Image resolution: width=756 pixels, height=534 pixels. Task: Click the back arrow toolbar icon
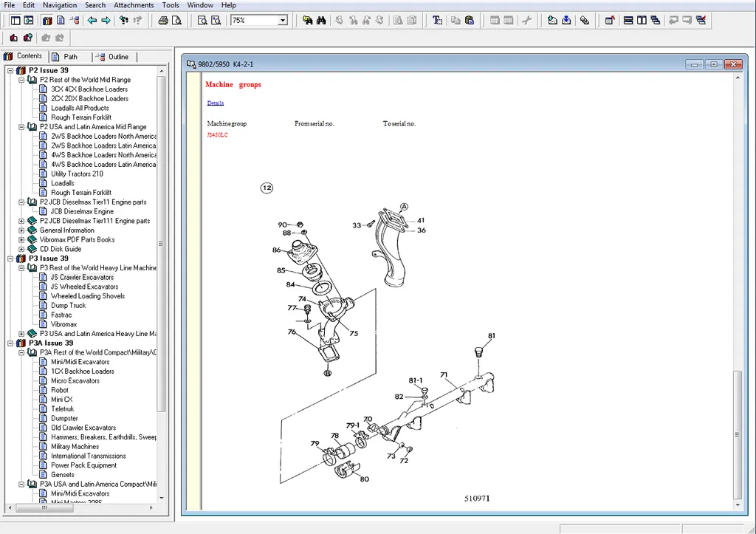point(92,20)
